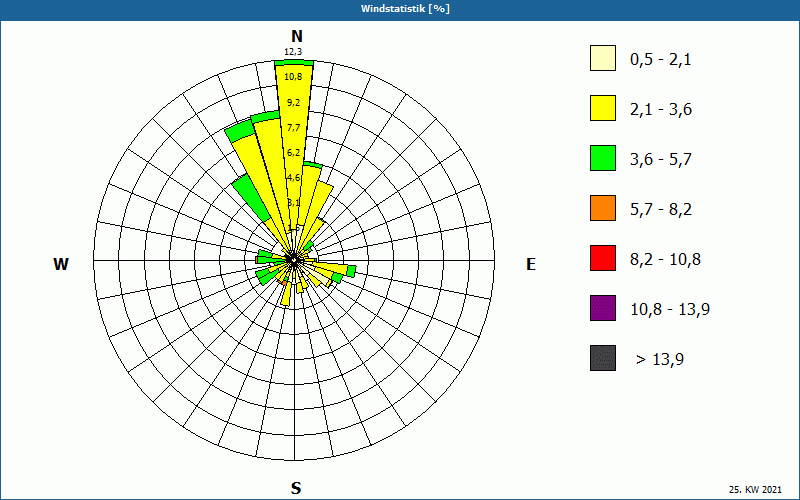
Task: Click the 9,2 ring scale value
Action: [x=293, y=103]
